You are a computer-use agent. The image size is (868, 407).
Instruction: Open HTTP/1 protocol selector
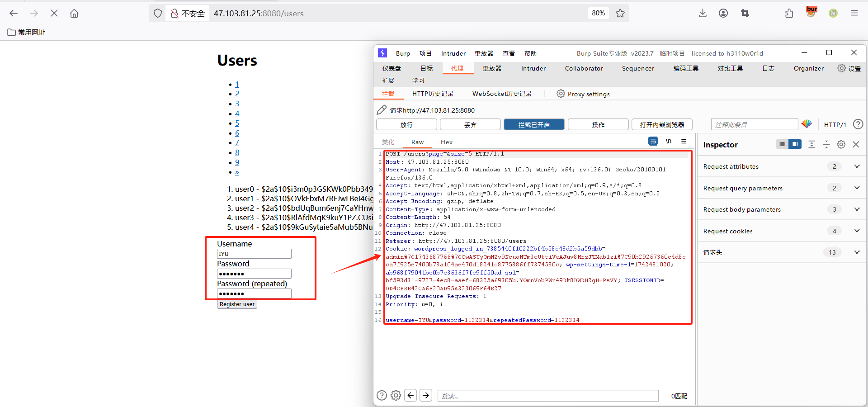pos(835,124)
